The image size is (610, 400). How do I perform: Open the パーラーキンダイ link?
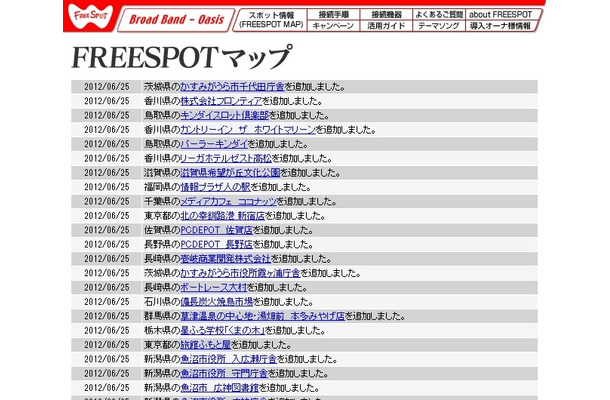coord(214,144)
